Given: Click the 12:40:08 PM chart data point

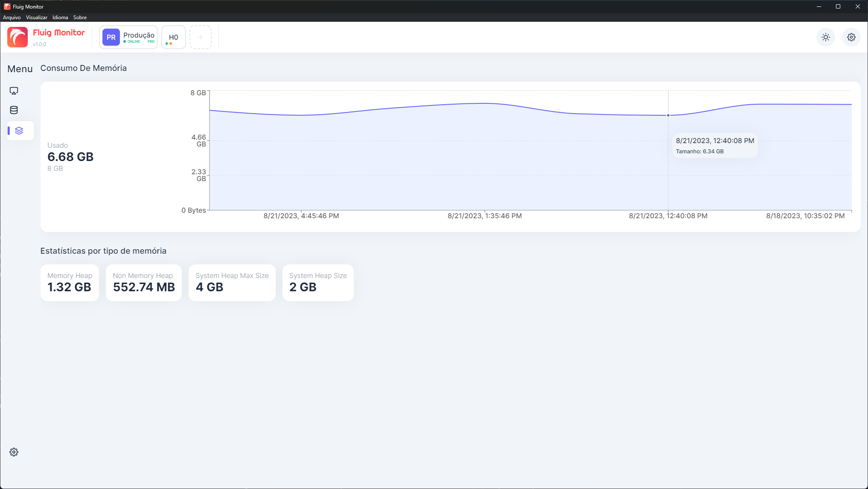Looking at the screenshot, I should [668, 115].
